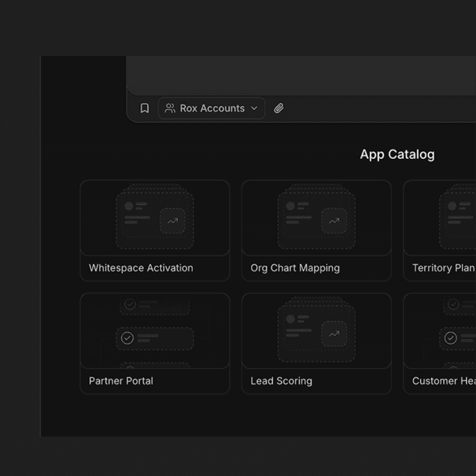
Task: Click the trend arrow icon in Org Chart Mapping
Action: pyautogui.click(x=334, y=221)
